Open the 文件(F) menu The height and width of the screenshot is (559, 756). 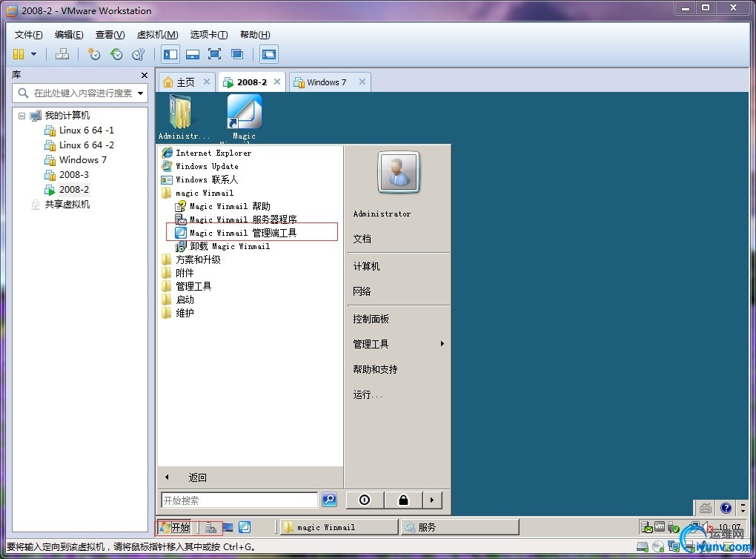[28, 35]
